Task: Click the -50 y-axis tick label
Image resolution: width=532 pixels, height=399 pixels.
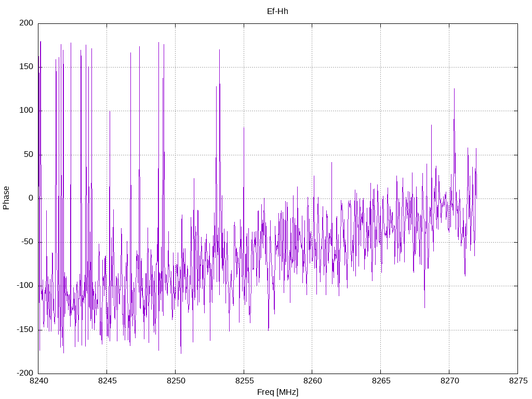Action: [27, 242]
